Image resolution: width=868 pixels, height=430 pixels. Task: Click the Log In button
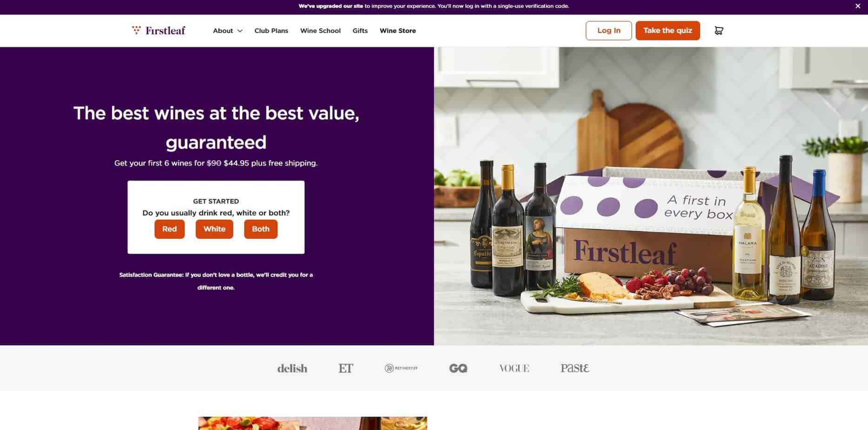click(x=608, y=31)
